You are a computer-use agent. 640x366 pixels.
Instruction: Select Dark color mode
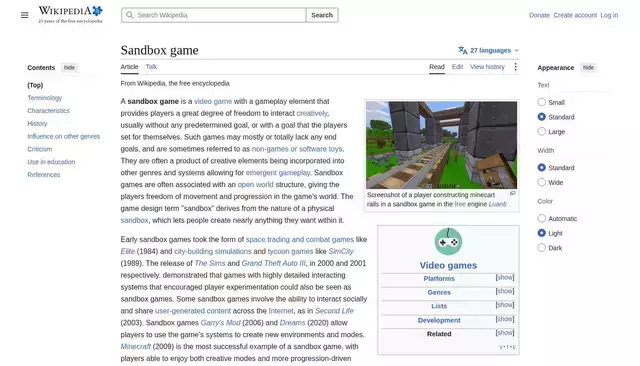[542, 248]
